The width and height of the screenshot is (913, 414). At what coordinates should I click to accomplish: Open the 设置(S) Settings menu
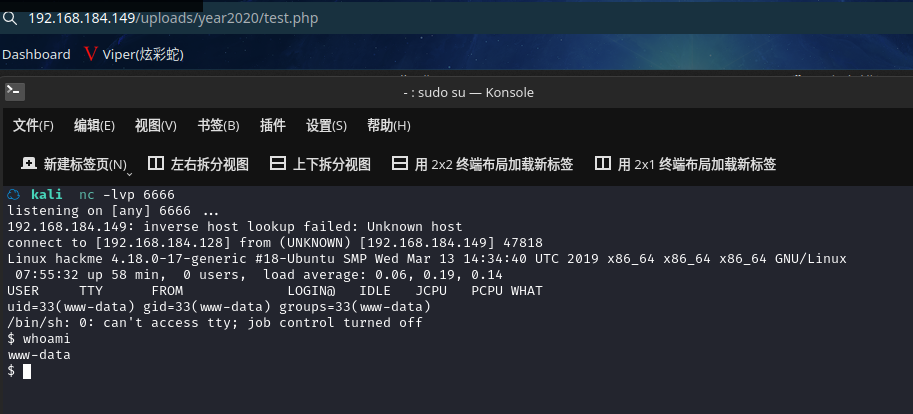click(326, 125)
